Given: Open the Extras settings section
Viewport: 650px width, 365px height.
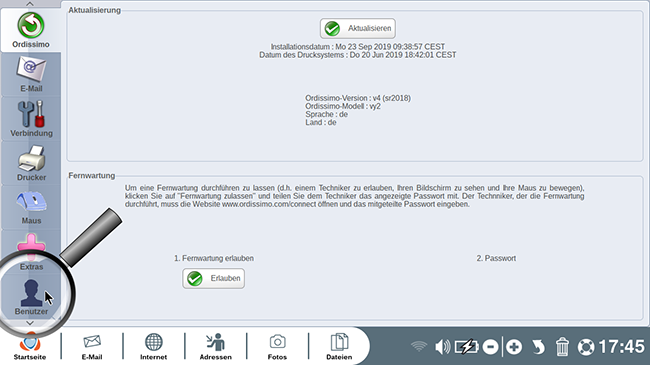Looking at the screenshot, I should click(31, 252).
